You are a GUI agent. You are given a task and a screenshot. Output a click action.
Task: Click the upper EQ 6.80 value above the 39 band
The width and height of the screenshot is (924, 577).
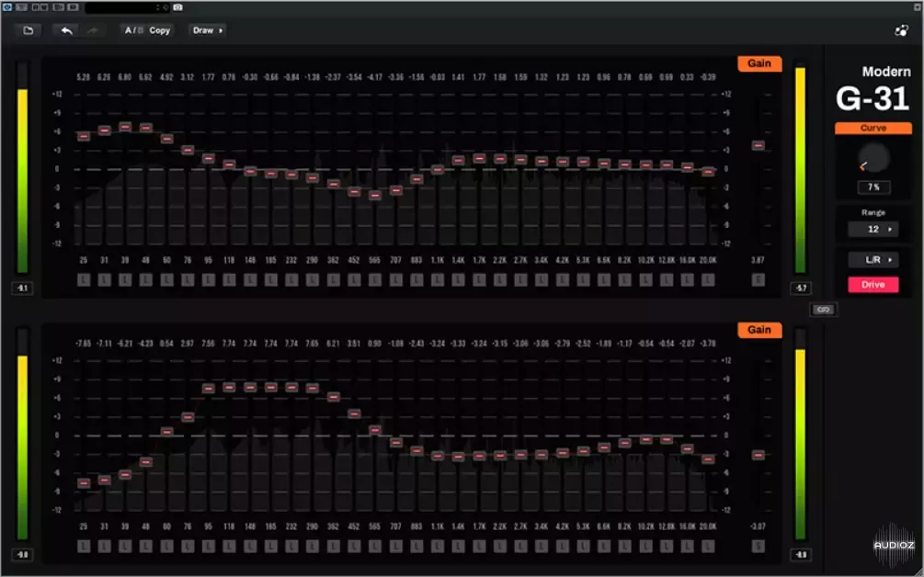(x=125, y=77)
